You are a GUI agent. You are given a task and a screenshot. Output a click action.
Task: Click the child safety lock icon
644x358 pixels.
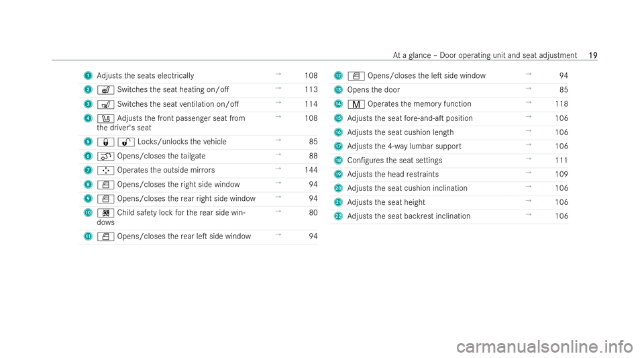click(105, 214)
